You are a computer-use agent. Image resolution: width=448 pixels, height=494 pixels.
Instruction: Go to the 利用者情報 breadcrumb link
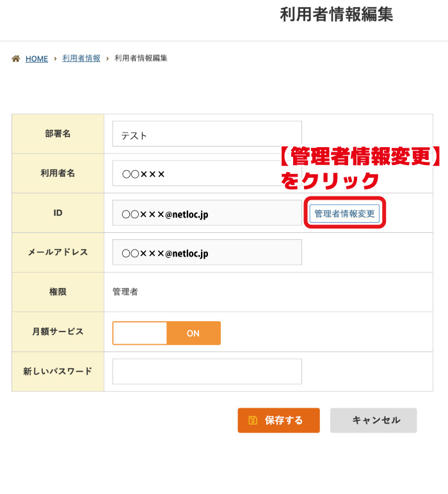81,58
